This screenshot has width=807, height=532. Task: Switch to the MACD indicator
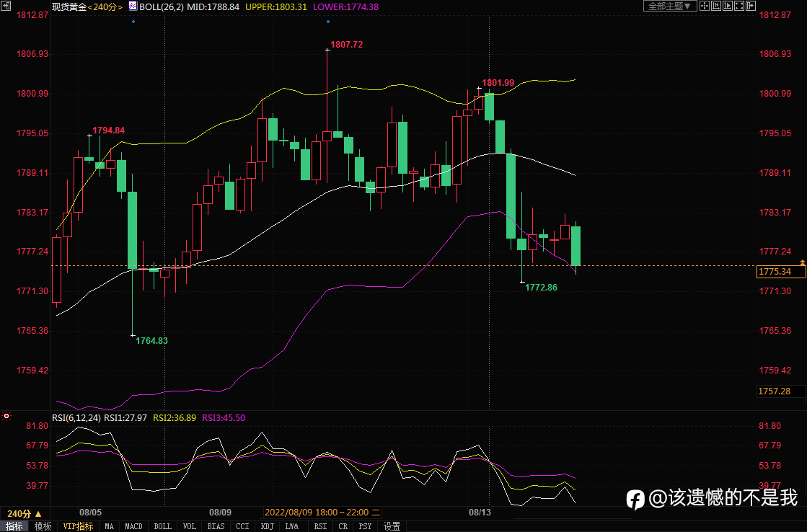coord(133,526)
